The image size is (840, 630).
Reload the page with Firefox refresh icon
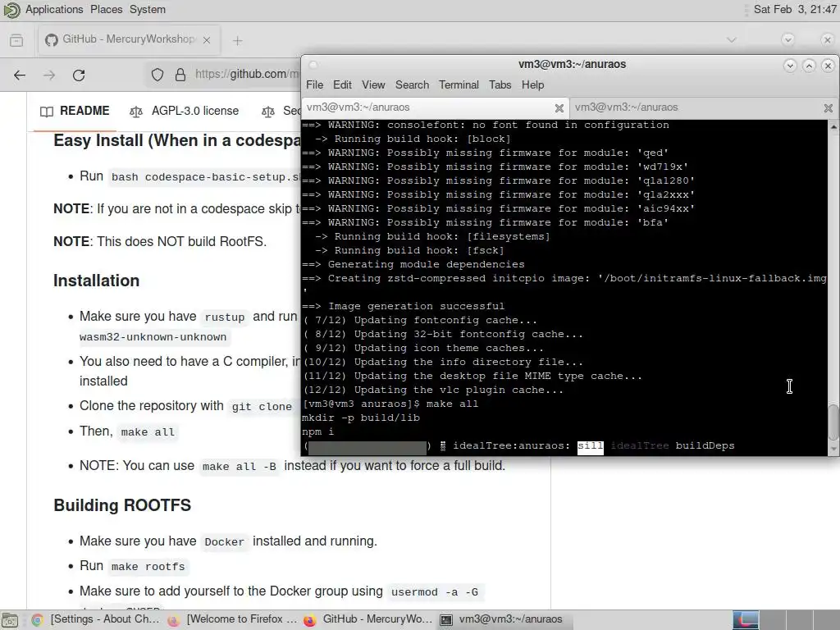(x=79, y=75)
